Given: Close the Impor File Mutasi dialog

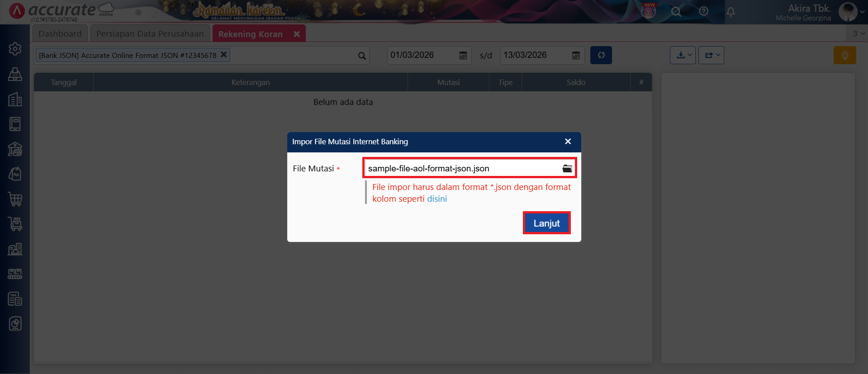Looking at the screenshot, I should [x=568, y=142].
